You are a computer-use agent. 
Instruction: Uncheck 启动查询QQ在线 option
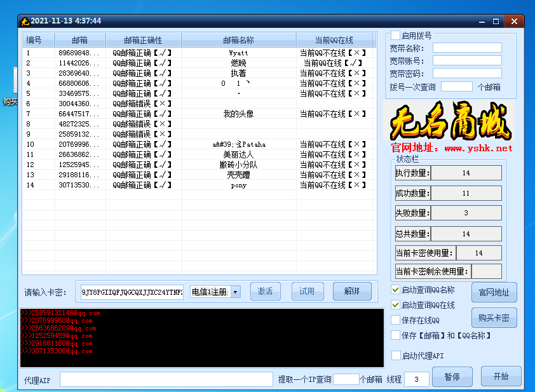395,305
